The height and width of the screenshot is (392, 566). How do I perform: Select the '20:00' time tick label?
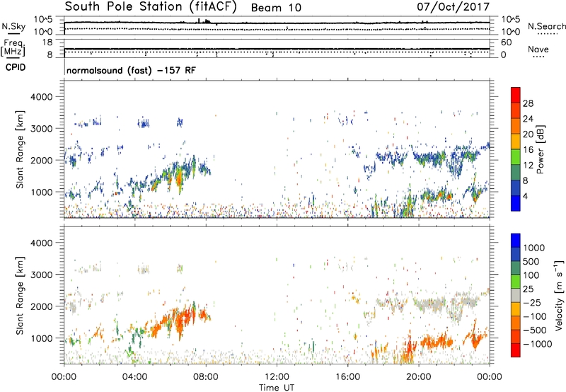coord(418,377)
